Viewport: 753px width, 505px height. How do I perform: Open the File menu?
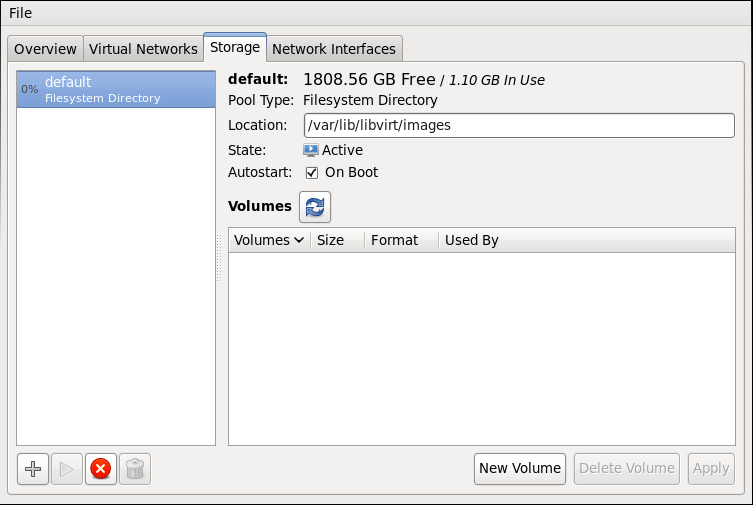pos(20,13)
